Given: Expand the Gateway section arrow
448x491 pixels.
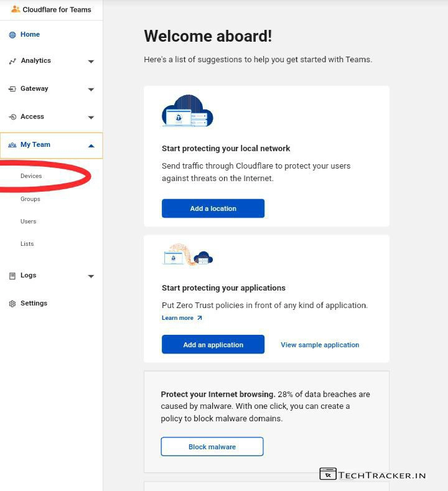Looking at the screenshot, I should click(91, 90).
